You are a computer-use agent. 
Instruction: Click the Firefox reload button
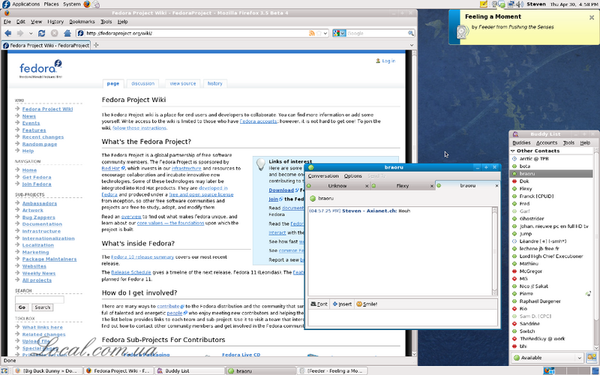click(41, 33)
